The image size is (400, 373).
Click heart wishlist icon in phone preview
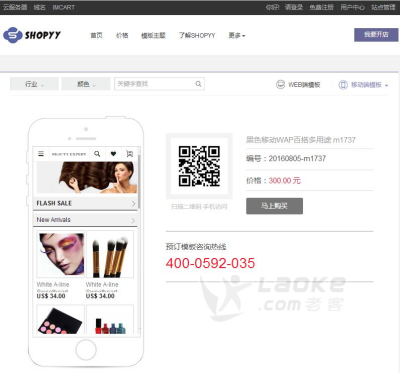click(113, 154)
